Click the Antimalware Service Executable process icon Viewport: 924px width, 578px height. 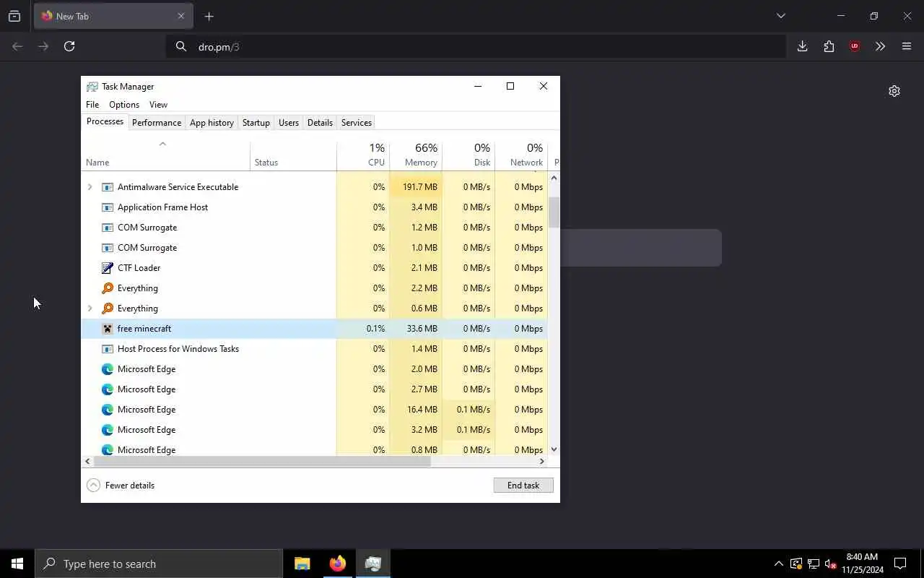tap(108, 187)
